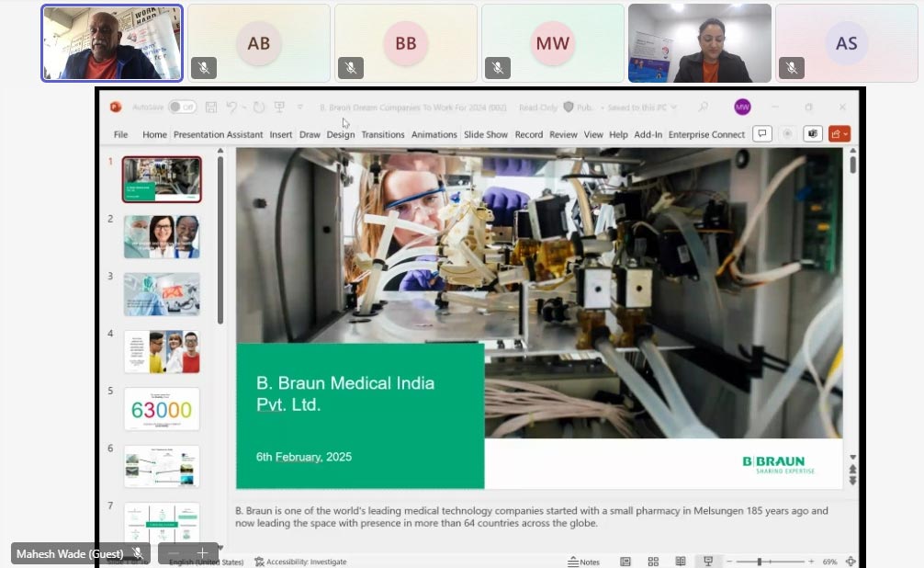
Task: Click the Save icon in title bar
Action: [211, 108]
